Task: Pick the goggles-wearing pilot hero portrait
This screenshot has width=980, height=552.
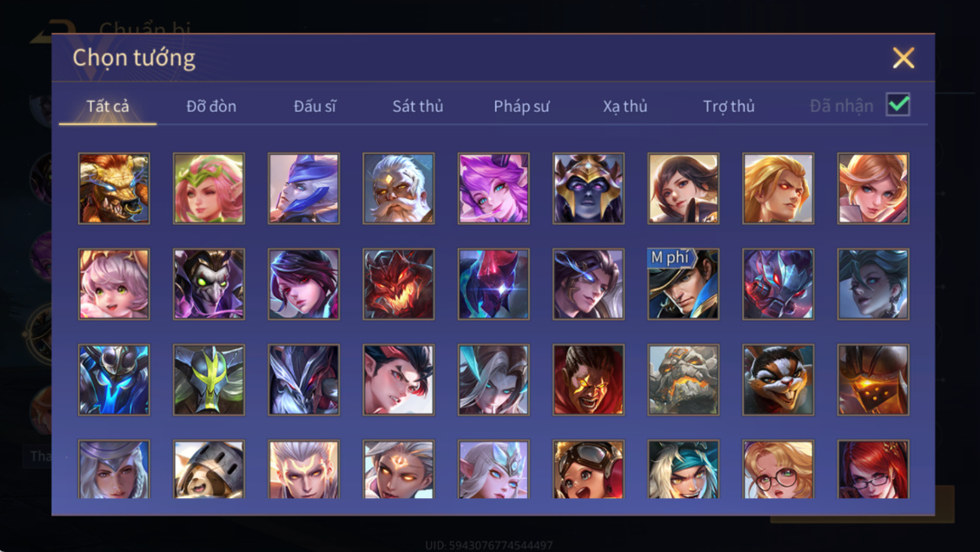Action: point(588,469)
